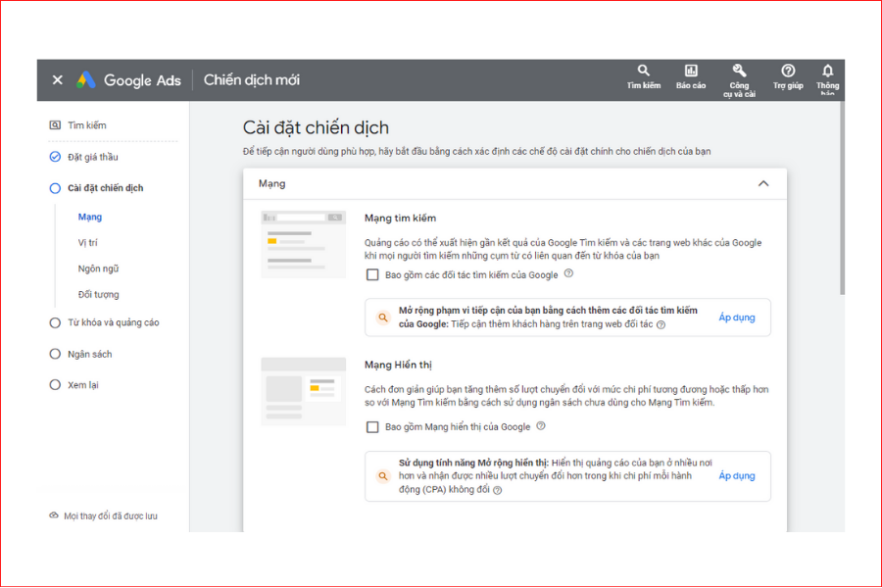Click the Mạng Hiển thị preview thumbnail

303,391
